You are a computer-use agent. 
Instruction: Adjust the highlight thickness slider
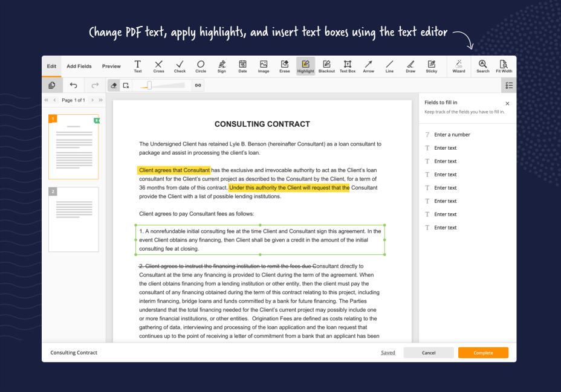pos(151,85)
